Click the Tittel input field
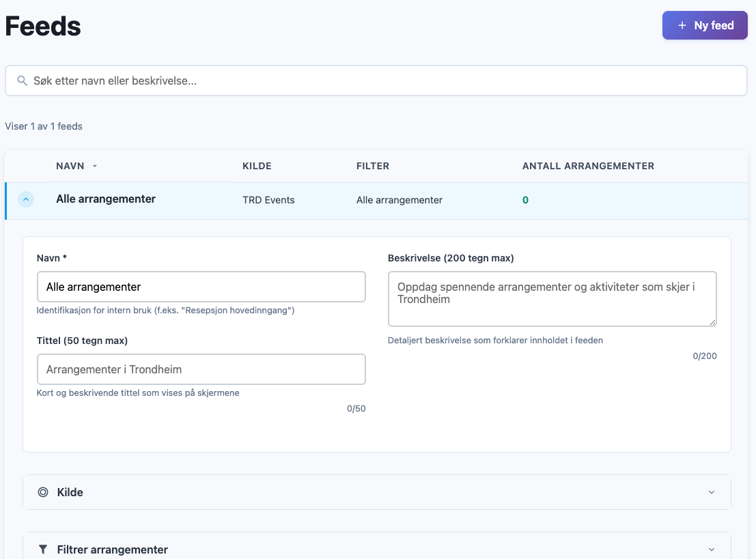 201,369
